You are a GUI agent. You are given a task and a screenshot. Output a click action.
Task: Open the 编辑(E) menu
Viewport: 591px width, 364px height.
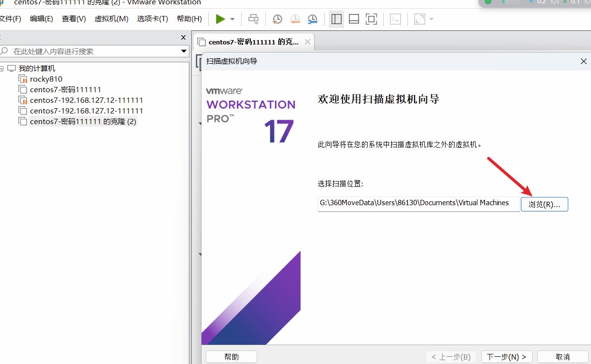42,19
